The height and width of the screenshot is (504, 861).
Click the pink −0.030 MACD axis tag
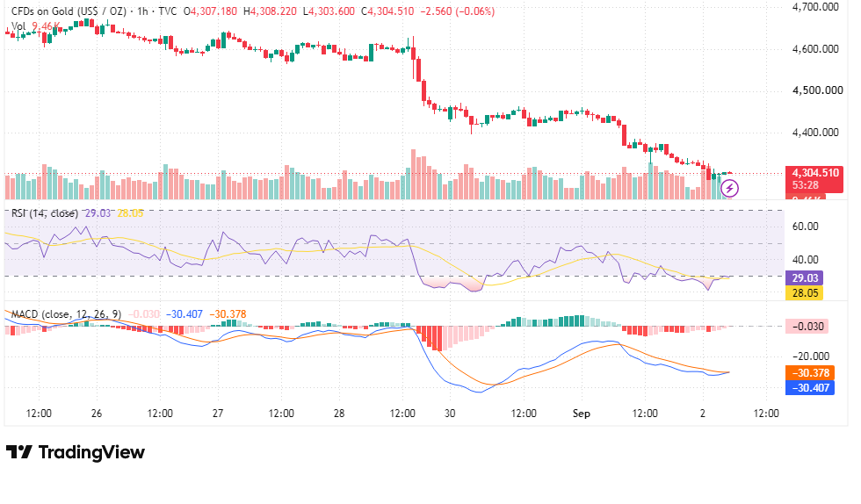807,326
